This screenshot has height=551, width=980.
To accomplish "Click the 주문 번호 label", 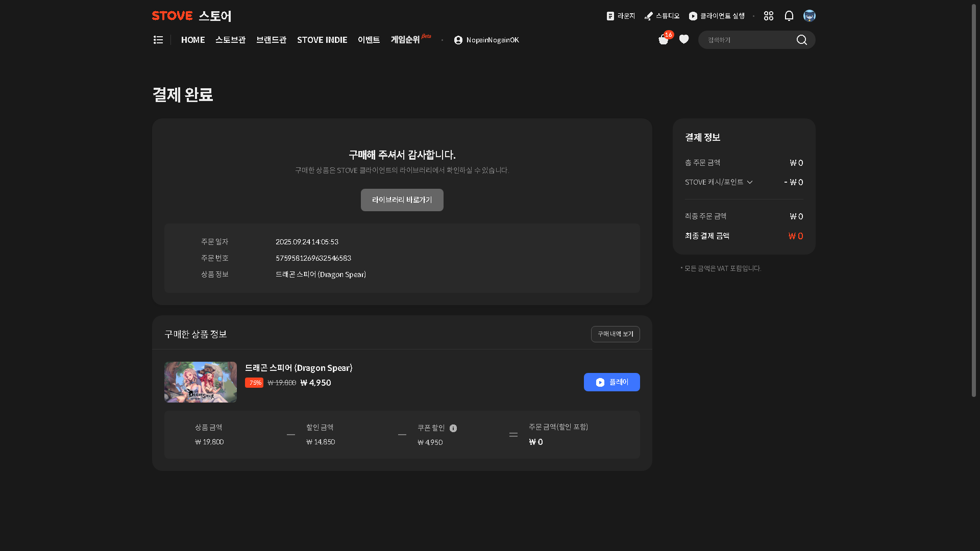I will click(x=214, y=258).
